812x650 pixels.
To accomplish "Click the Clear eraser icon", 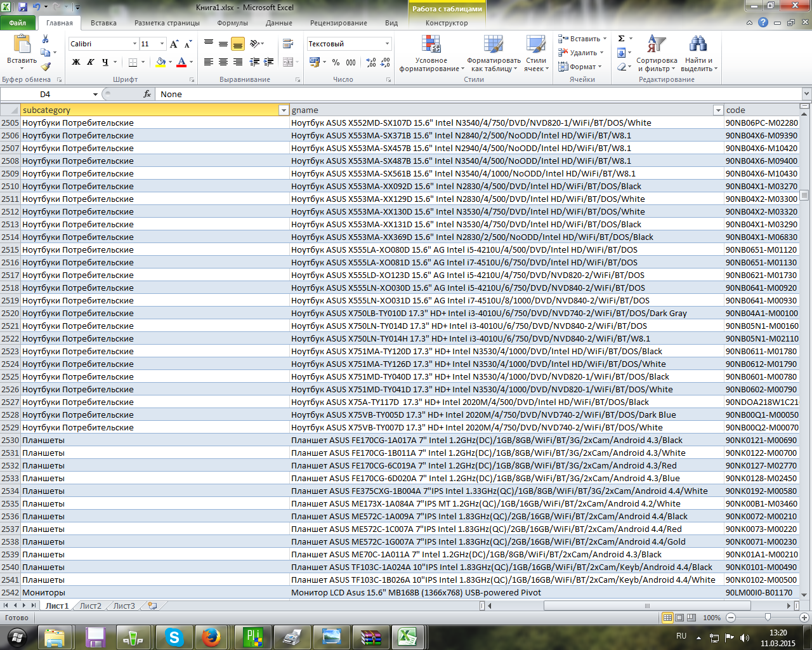I will (x=622, y=67).
